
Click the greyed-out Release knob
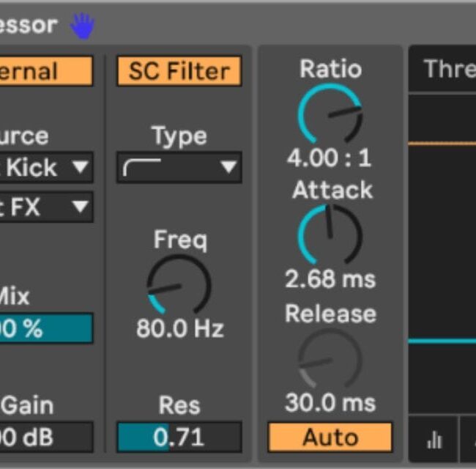point(330,359)
